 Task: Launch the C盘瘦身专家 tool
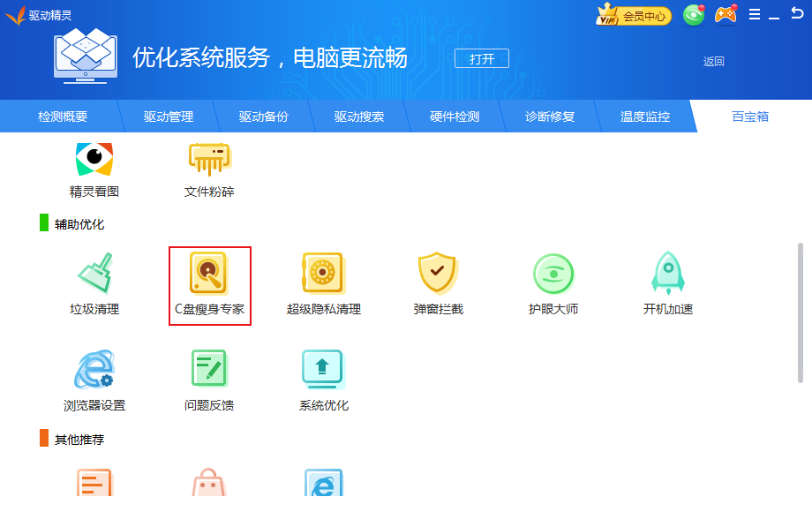210,274
